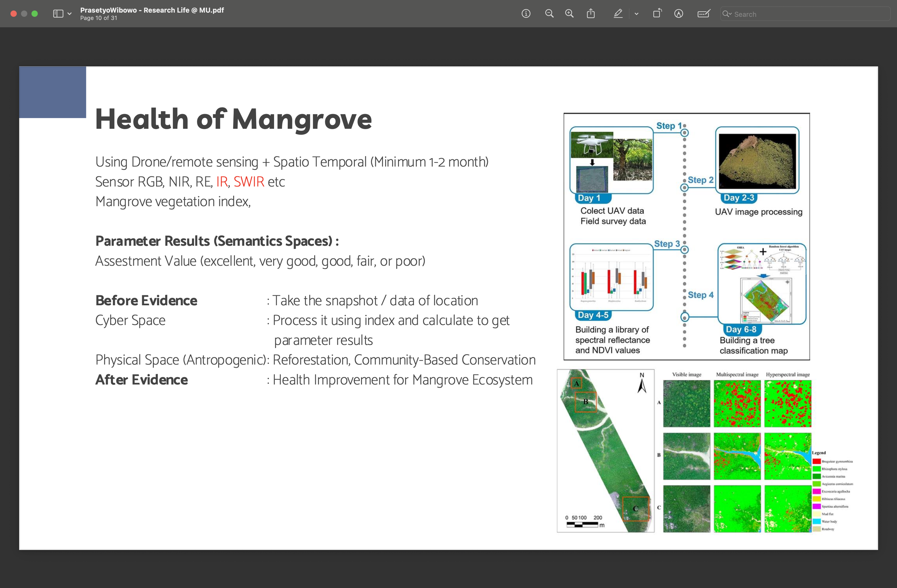Screen dimensions: 897x588
Task: Open the form filling tool icon
Action: point(703,14)
